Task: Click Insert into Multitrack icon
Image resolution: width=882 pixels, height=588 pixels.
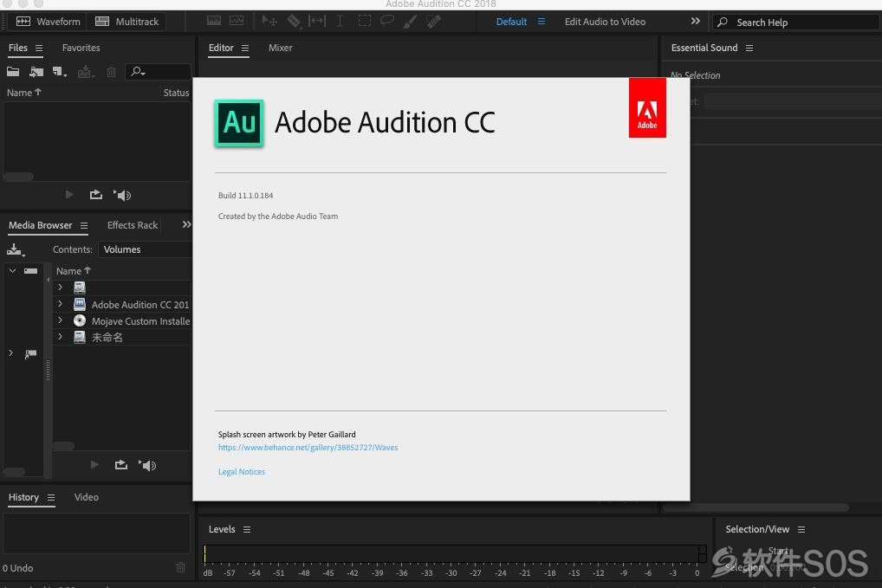Action: tap(86, 72)
